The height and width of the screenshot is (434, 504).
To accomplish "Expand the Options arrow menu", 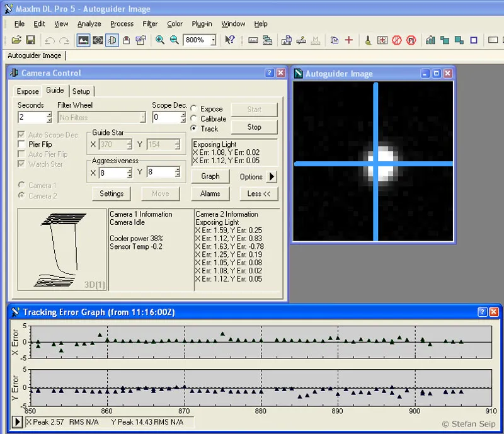I will pos(272,176).
